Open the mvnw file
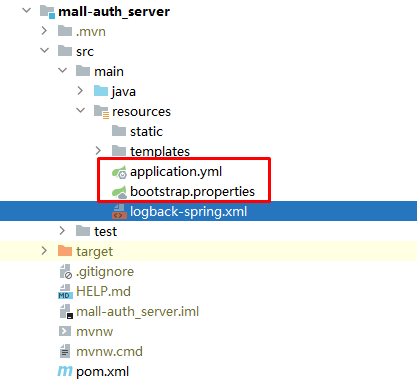Screen dimensions: 417x381 point(94,332)
